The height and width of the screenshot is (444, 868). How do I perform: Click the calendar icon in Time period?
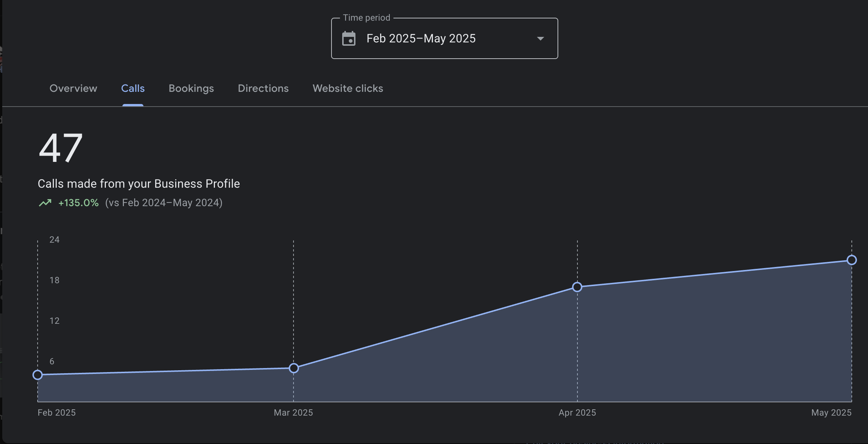(x=348, y=39)
